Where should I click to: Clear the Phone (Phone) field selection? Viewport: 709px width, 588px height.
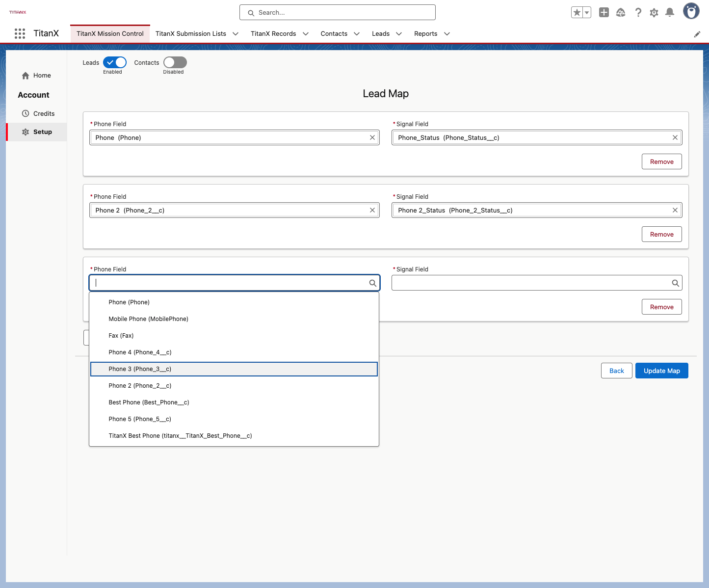(372, 137)
